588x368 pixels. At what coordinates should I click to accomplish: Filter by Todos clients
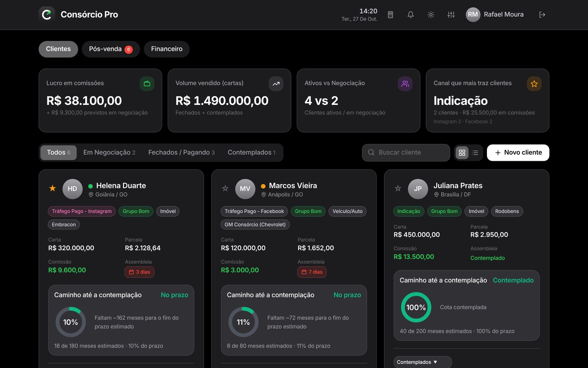click(58, 152)
